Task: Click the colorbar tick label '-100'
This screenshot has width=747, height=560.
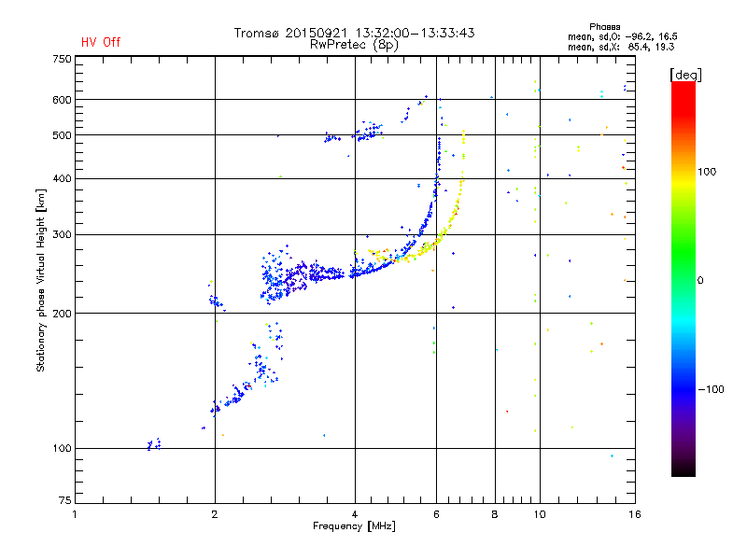Action: pyautogui.click(x=711, y=389)
